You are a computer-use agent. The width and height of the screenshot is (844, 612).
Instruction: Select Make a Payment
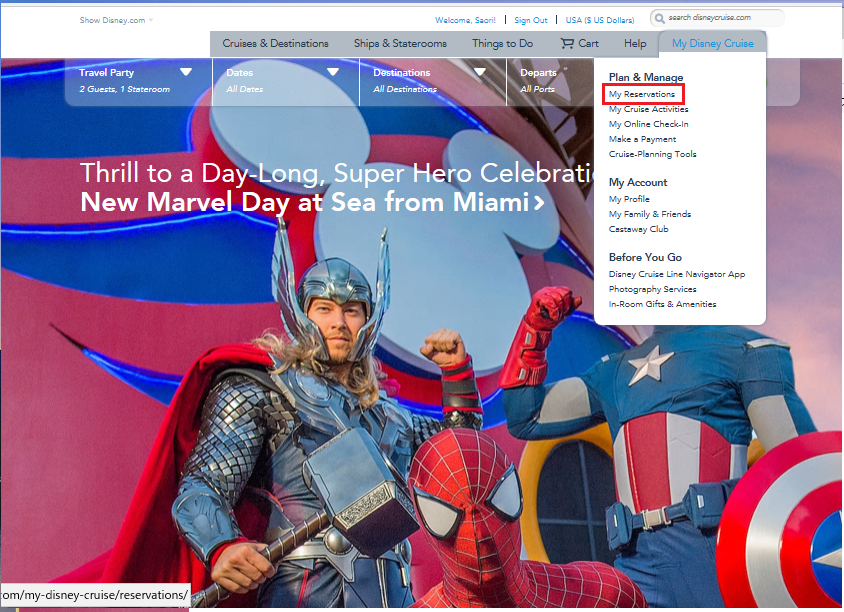(x=642, y=139)
